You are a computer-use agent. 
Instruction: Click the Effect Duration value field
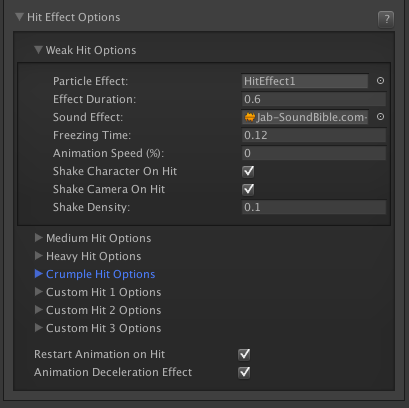pos(314,99)
